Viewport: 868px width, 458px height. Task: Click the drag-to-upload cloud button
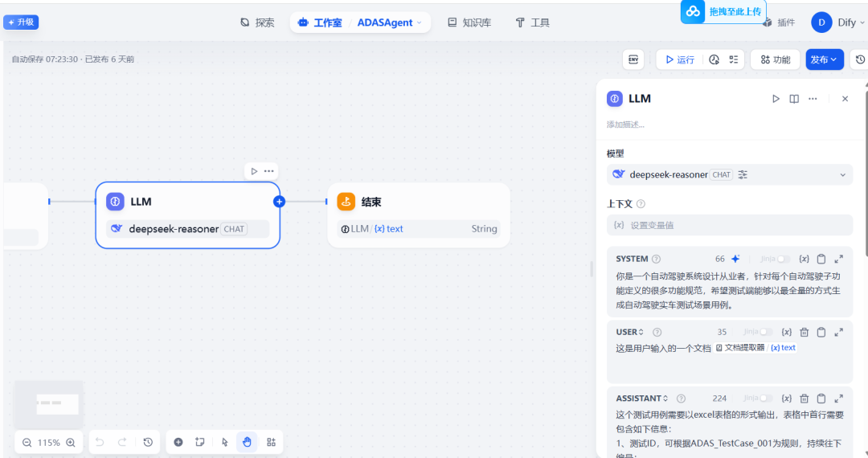[725, 11]
